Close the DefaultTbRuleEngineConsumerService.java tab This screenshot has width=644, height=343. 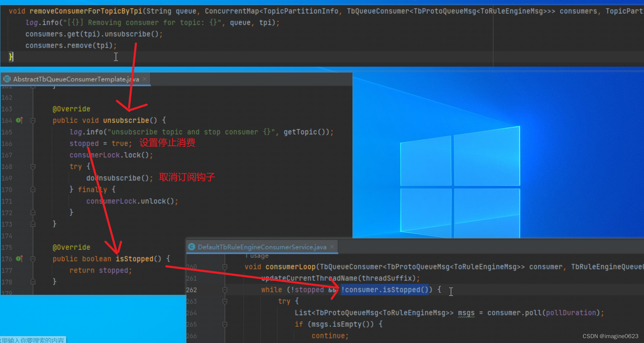(332, 247)
